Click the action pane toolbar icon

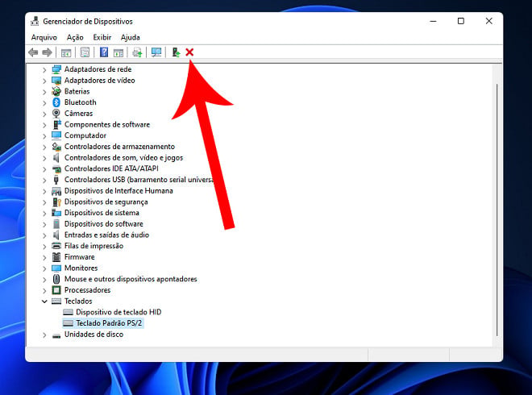[x=118, y=52]
